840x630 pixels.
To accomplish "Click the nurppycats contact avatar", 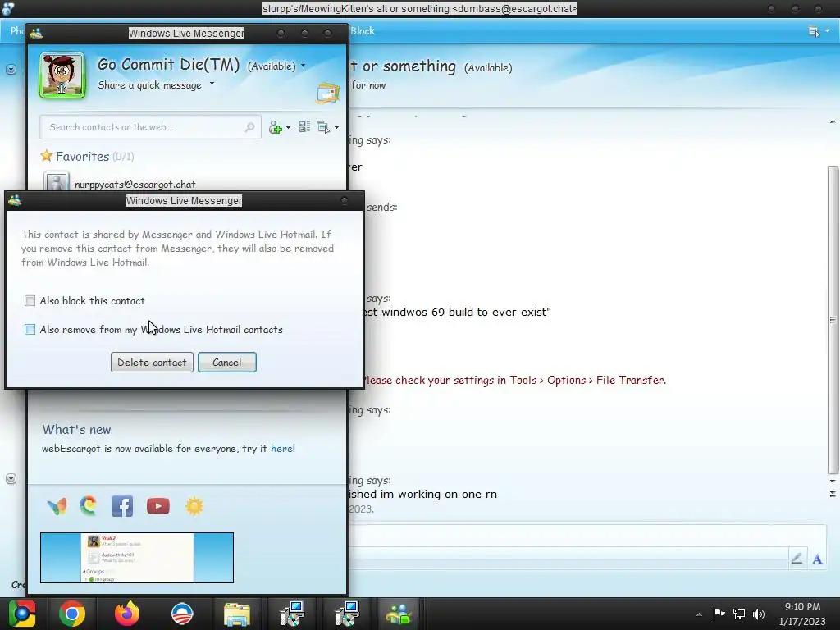I will tap(57, 181).
